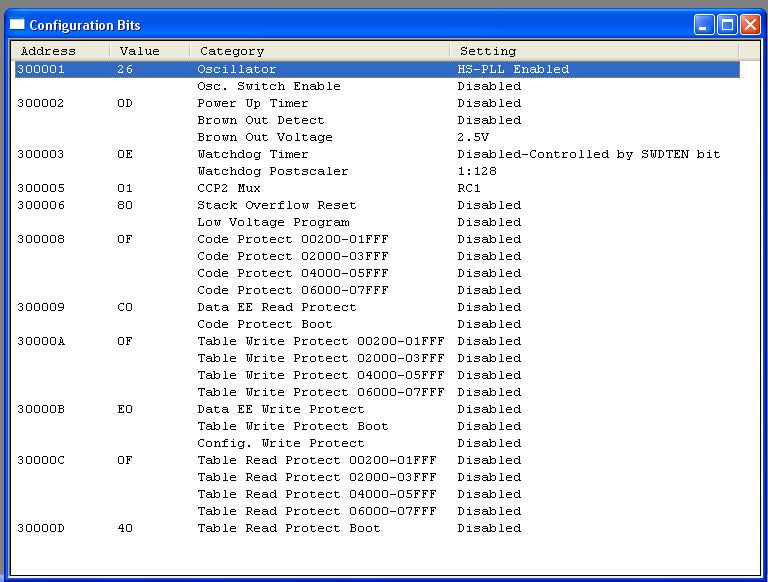This screenshot has width=768, height=582.
Task: Click the Low Voltage Program Disabled setting
Action: [x=489, y=222]
